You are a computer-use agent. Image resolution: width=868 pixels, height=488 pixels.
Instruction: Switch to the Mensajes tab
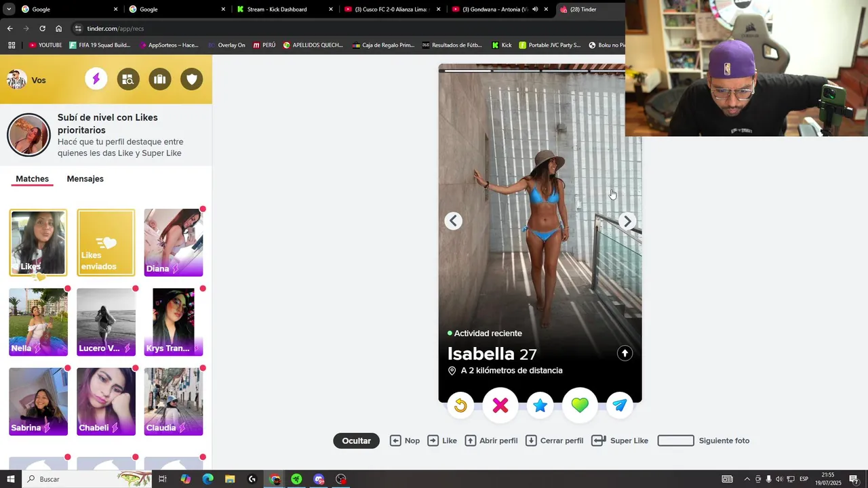click(85, 179)
